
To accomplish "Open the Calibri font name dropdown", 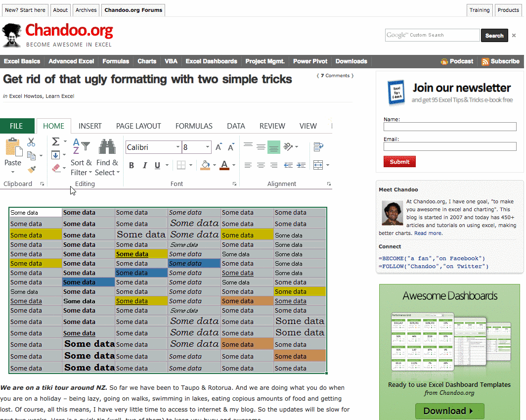I will [178, 147].
